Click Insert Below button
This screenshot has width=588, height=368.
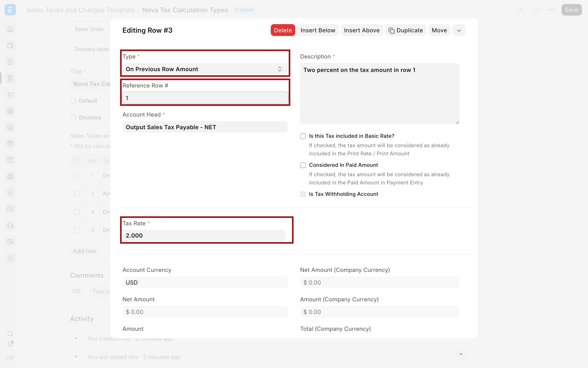pyautogui.click(x=318, y=30)
